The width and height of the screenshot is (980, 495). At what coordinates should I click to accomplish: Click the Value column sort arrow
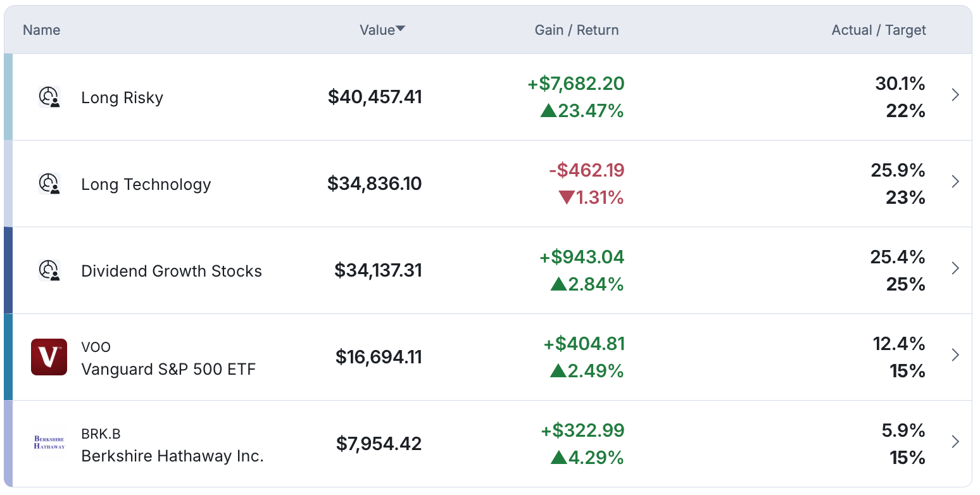point(400,29)
